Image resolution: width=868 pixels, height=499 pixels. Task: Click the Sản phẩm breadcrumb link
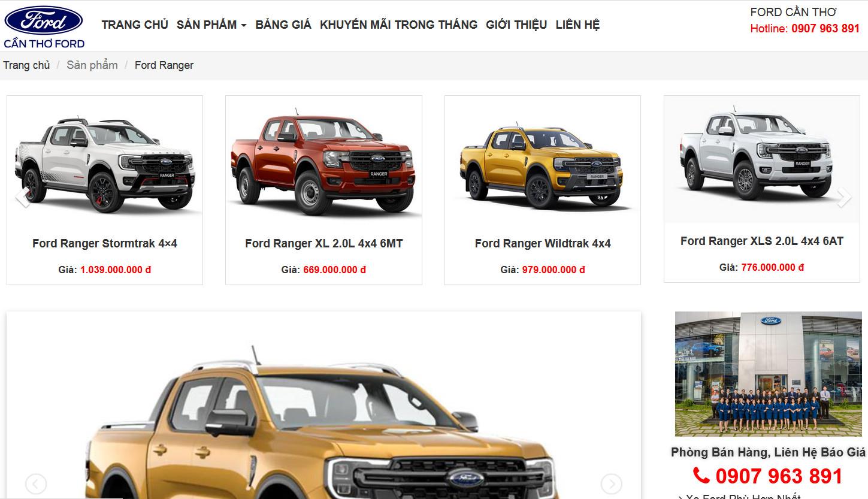tap(92, 65)
